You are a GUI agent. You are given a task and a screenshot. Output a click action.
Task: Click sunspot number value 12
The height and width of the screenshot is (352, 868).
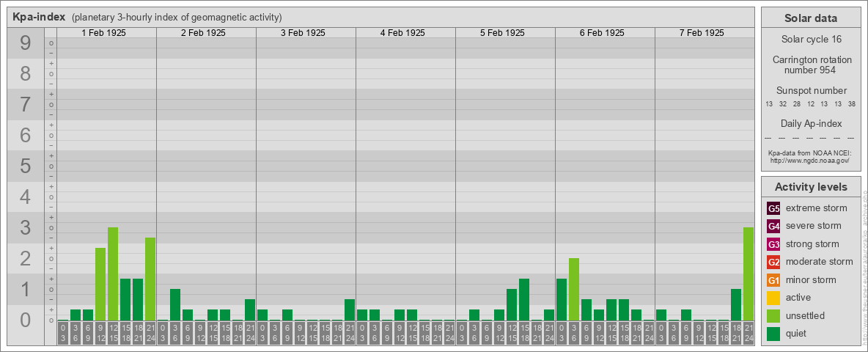coord(811,104)
